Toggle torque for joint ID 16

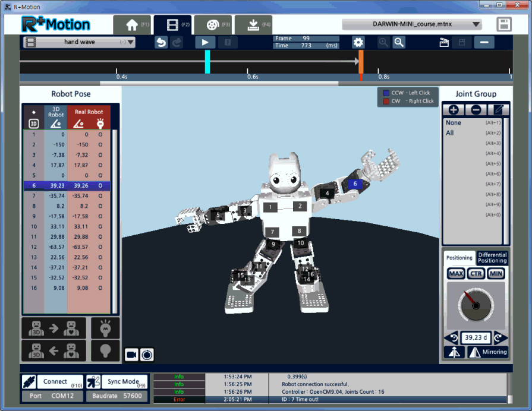(100, 288)
